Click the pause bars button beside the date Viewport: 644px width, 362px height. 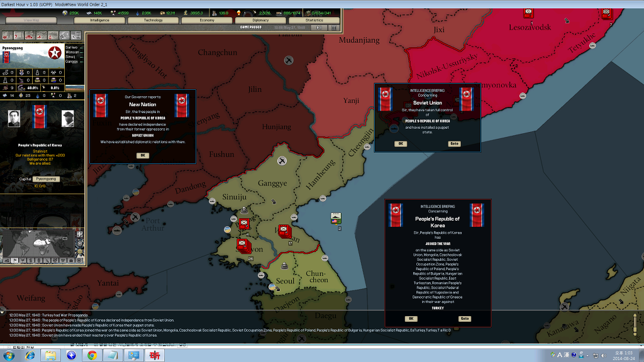(334, 28)
